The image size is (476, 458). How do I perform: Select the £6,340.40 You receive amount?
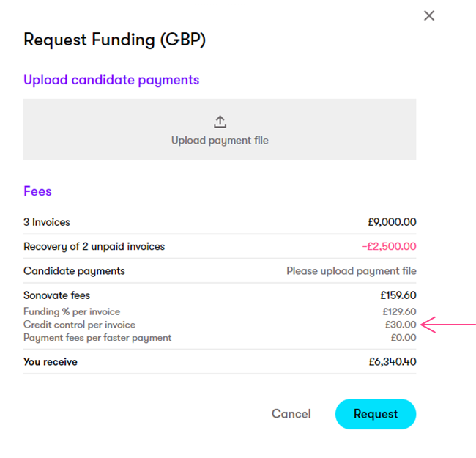pyautogui.click(x=393, y=362)
